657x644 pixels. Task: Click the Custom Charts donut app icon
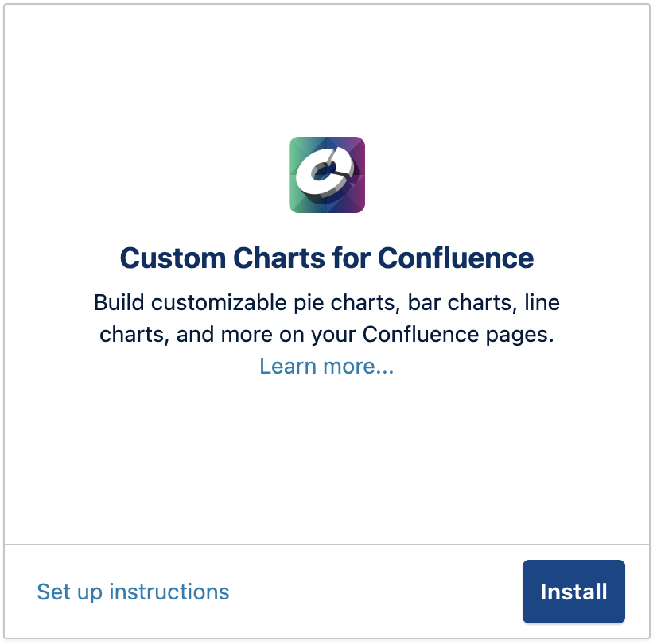tap(327, 175)
